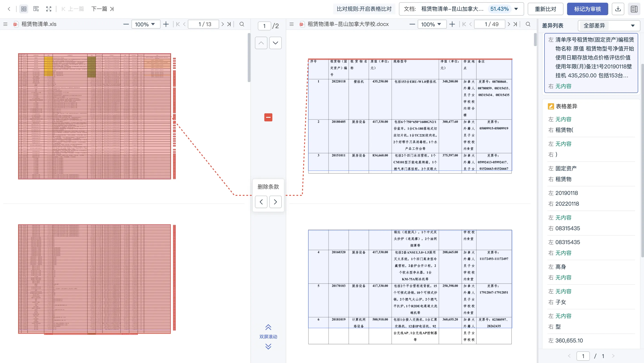
Task: Switch to the alternate layout view icon
Action: tap(36, 9)
